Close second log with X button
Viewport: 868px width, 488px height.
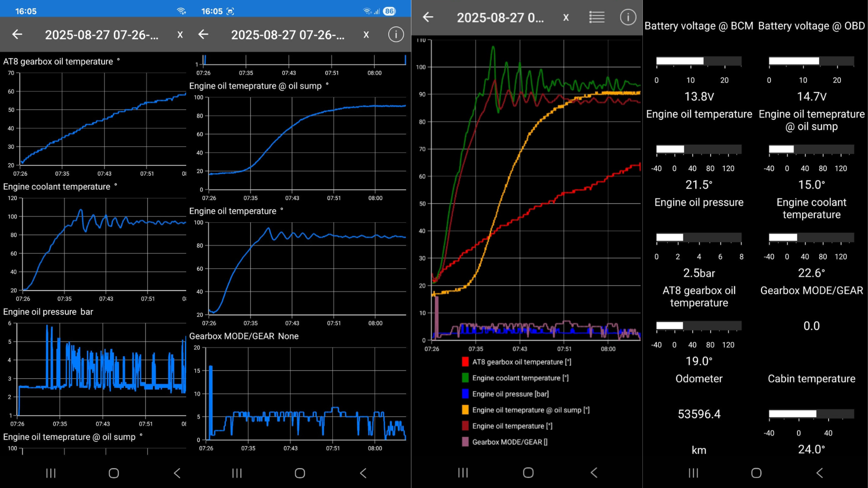coord(366,34)
